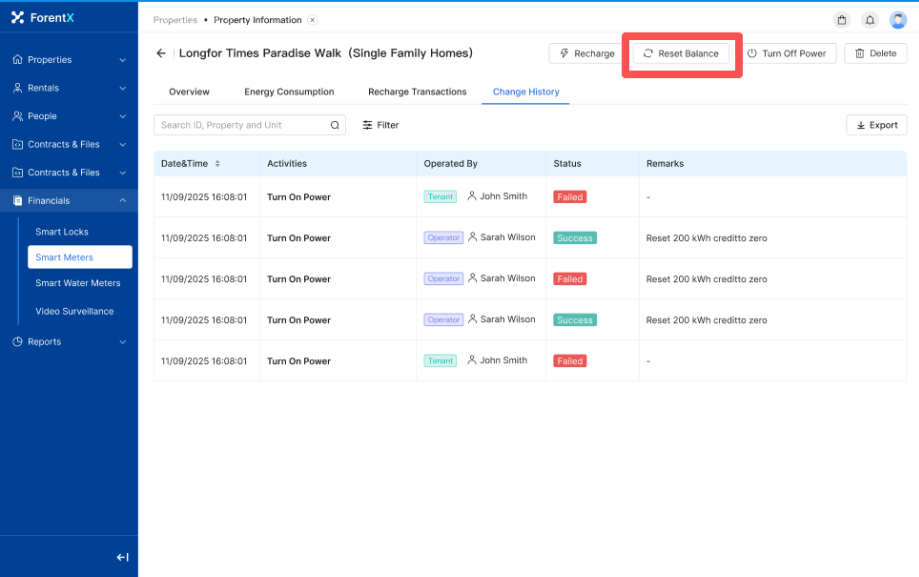The width and height of the screenshot is (919, 577).
Task: Click the notification bell icon
Action: pos(869,20)
